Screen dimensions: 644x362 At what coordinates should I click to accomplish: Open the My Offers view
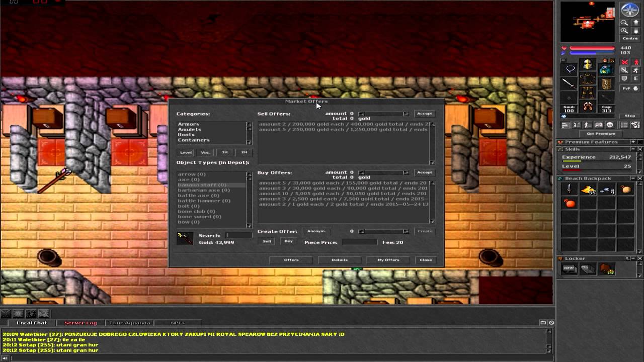tap(388, 260)
